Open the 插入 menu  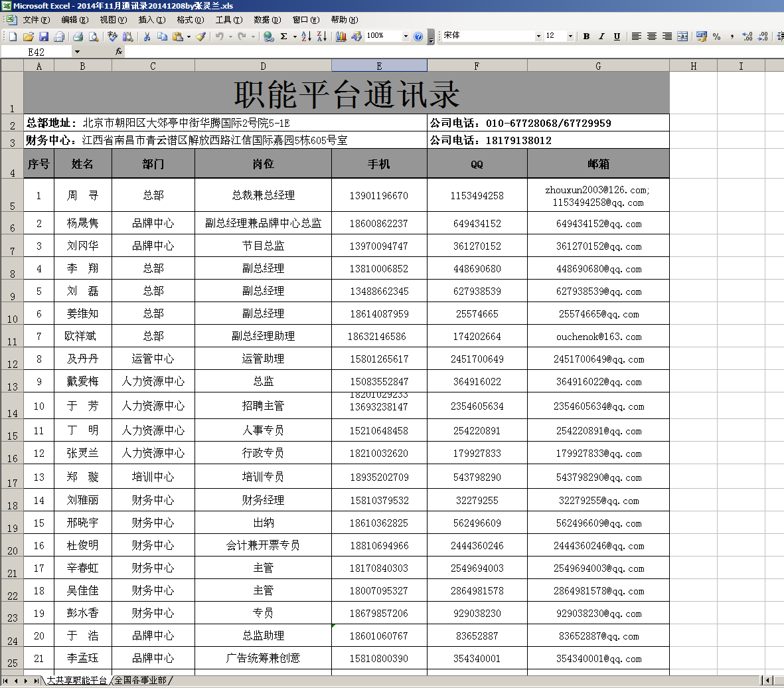(152, 20)
